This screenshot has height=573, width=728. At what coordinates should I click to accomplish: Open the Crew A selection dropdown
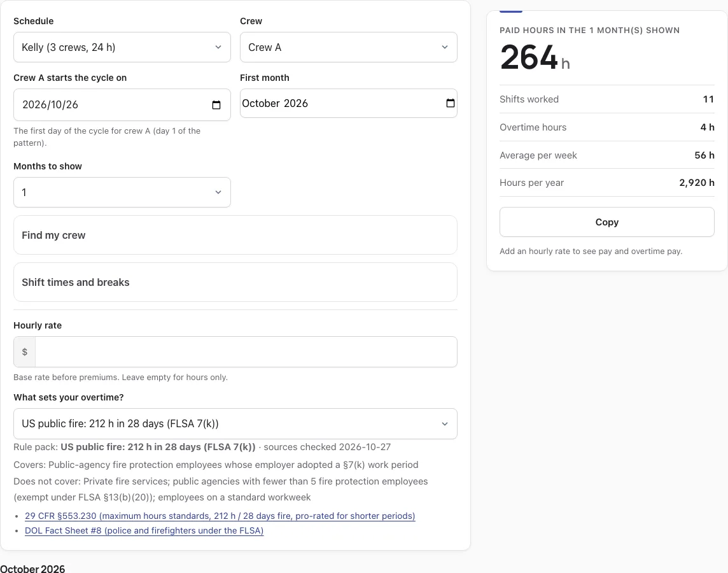click(349, 47)
